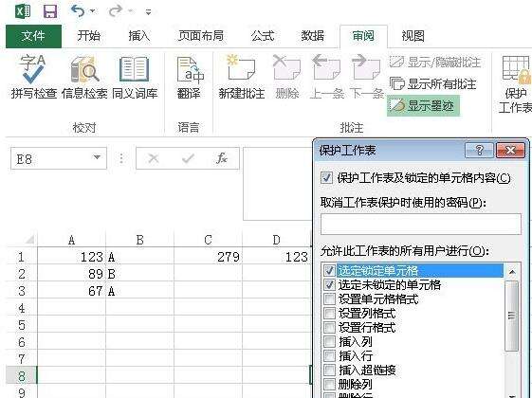Enable 插入列 checkbox
The height and width of the screenshot is (398, 532).
pyautogui.click(x=329, y=342)
